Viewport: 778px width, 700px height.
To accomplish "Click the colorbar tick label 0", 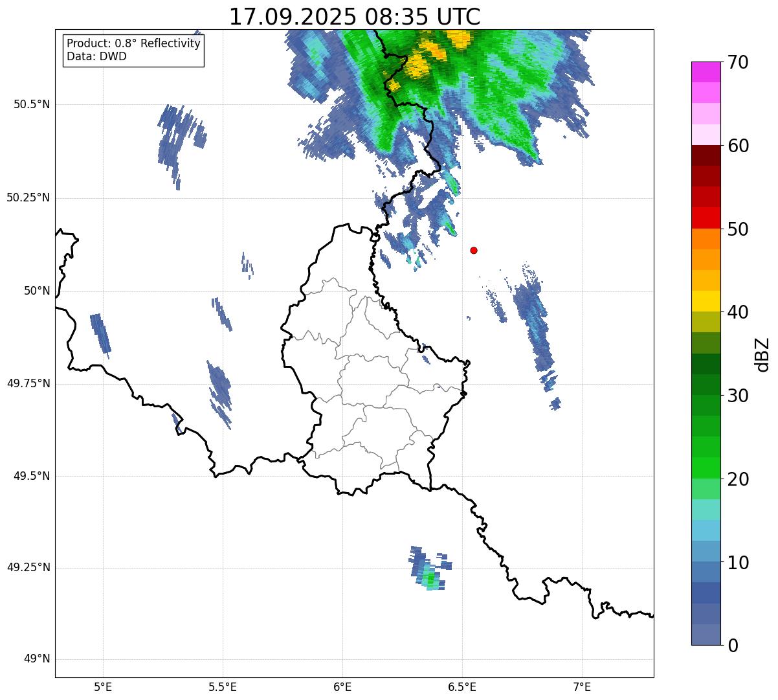I will 733,646.
